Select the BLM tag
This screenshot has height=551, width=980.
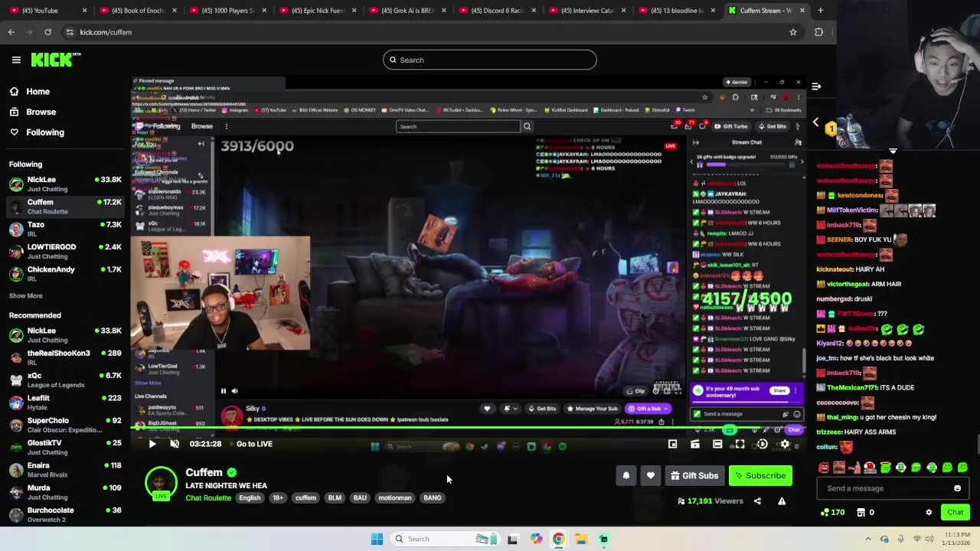[x=335, y=497]
